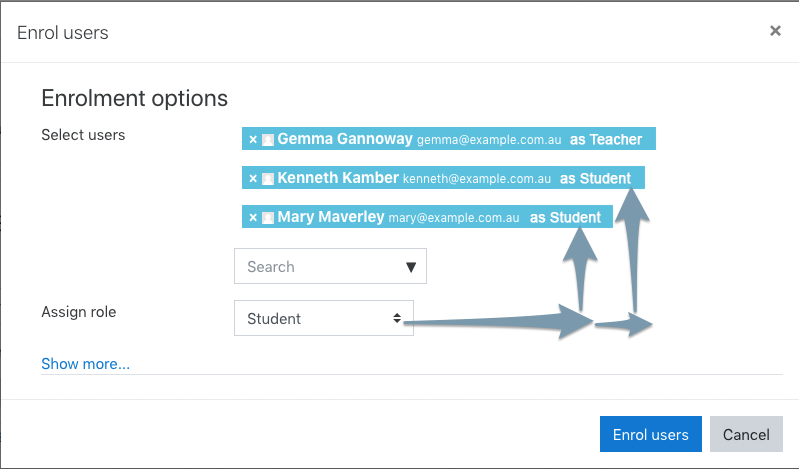The height and width of the screenshot is (469, 799).
Task: Click the Assign role label
Action: (78, 312)
